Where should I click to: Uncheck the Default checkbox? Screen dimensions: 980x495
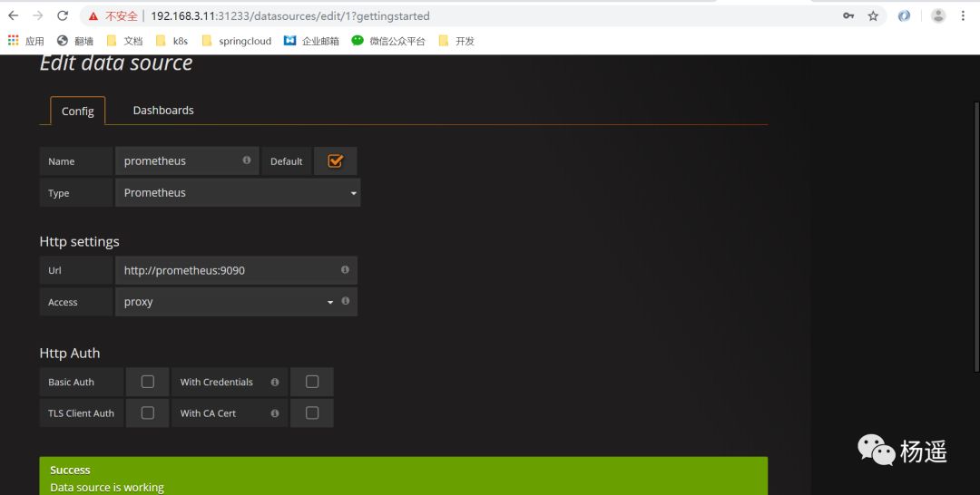coord(336,161)
